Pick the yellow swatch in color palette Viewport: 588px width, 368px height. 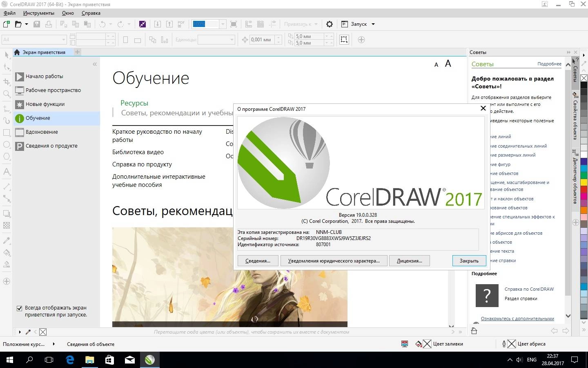(x=584, y=182)
